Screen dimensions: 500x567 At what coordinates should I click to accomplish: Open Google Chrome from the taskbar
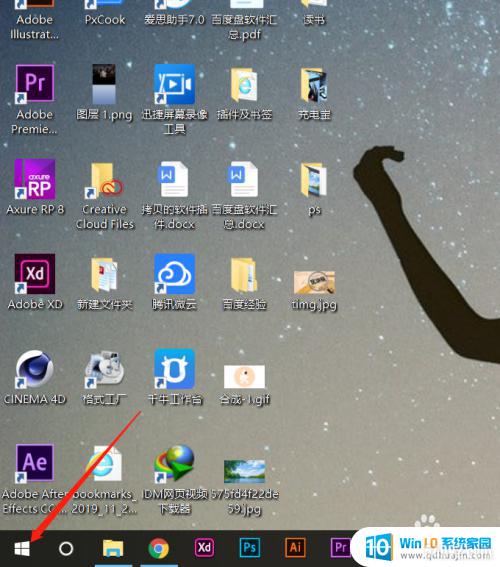click(x=158, y=549)
